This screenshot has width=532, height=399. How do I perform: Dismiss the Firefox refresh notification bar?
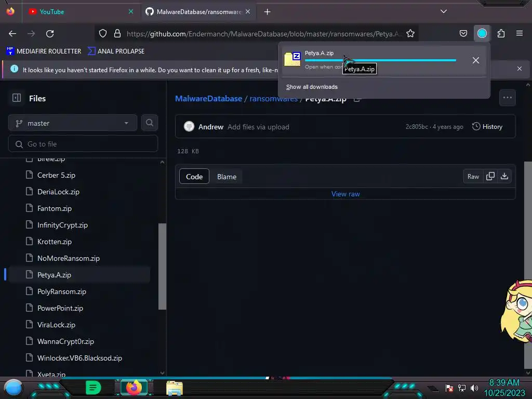[x=519, y=69]
